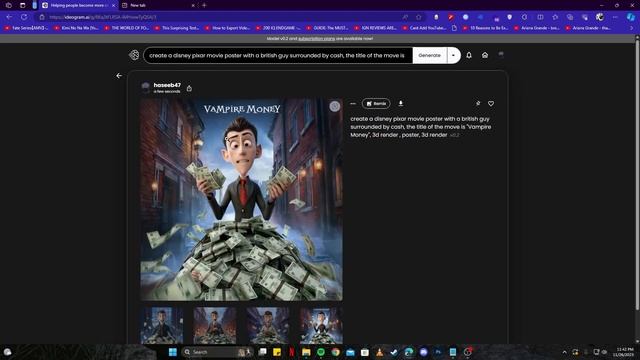Open 'IGN REVIEWS ARE...' bookmark

[x=376, y=28]
